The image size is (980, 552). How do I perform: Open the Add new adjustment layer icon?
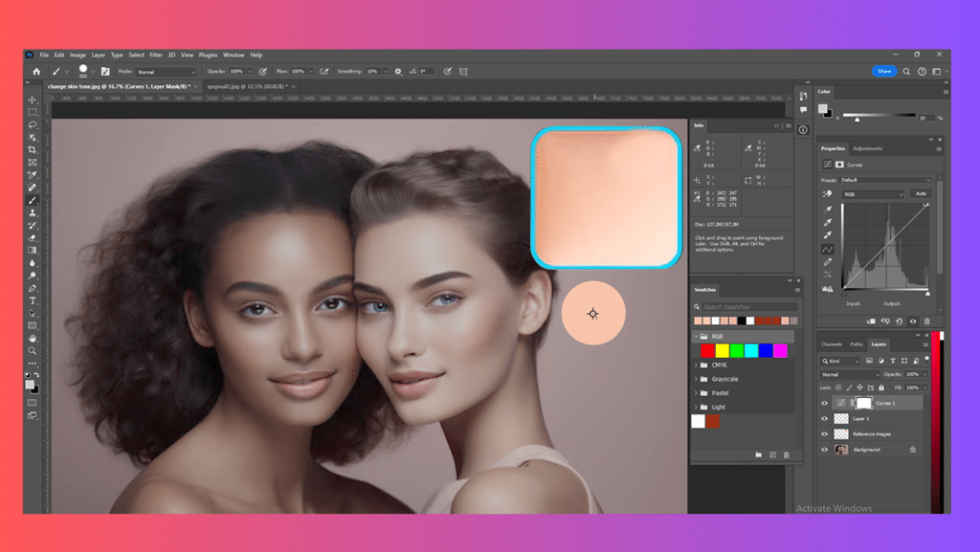pyautogui.click(x=880, y=361)
